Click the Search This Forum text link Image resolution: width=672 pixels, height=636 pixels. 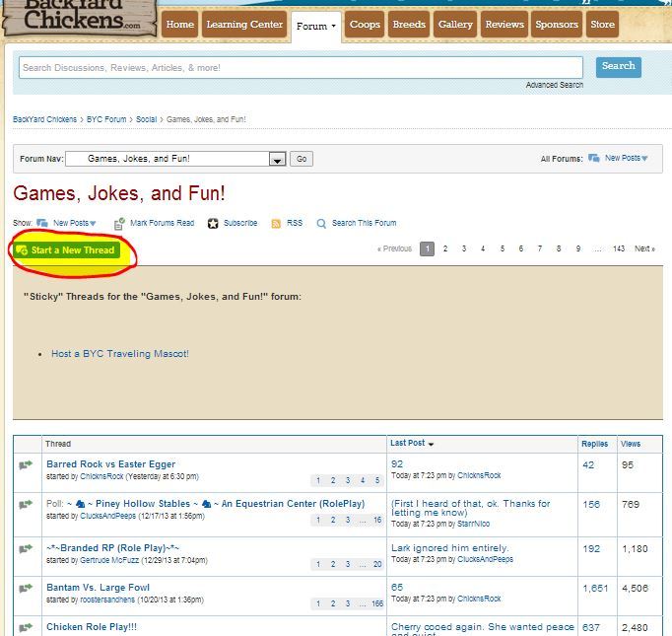coord(364,223)
